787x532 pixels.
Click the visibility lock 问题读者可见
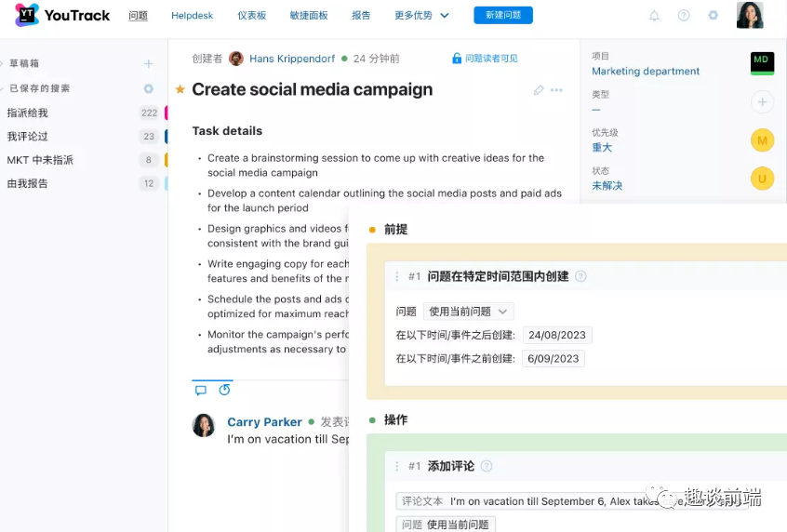coord(485,59)
